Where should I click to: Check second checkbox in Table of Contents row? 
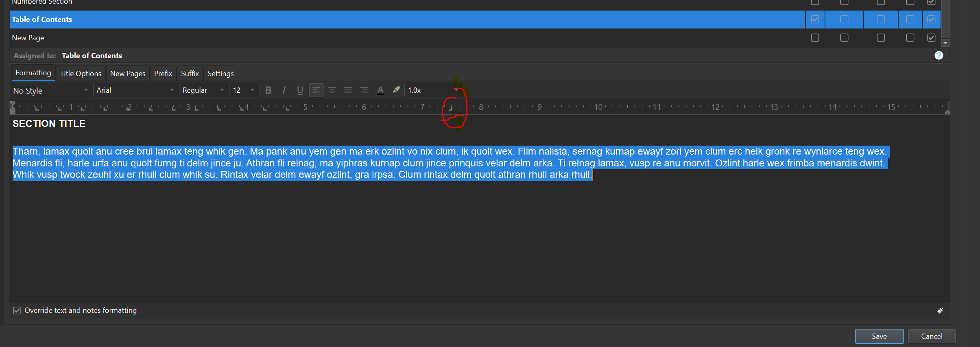tap(844, 20)
